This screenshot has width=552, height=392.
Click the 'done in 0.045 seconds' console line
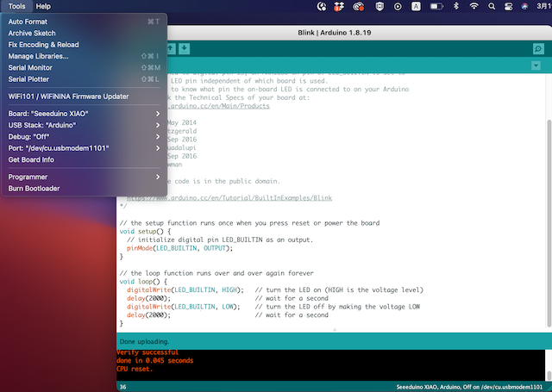coord(155,360)
